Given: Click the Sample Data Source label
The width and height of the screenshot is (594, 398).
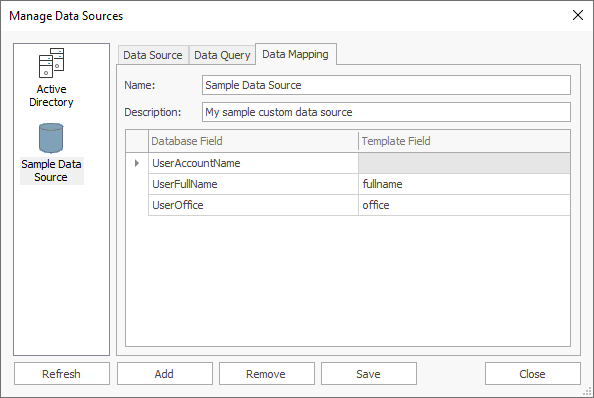Looking at the screenshot, I should (x=52, y=171).
